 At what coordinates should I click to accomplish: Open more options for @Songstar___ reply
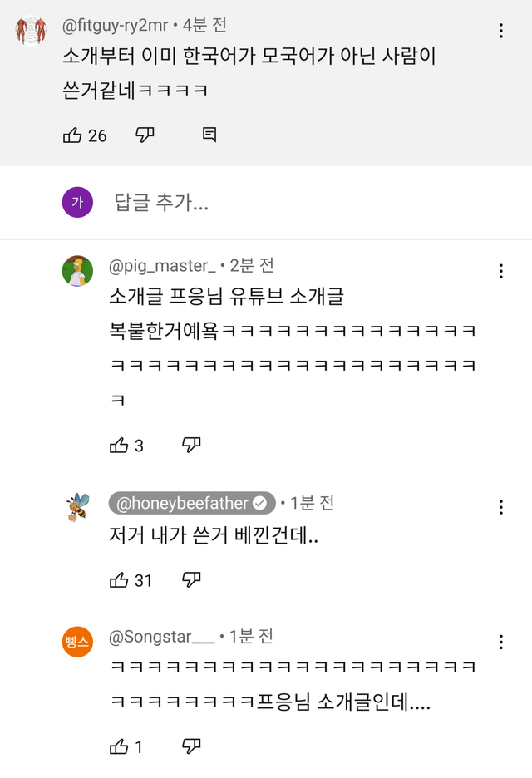501,642
